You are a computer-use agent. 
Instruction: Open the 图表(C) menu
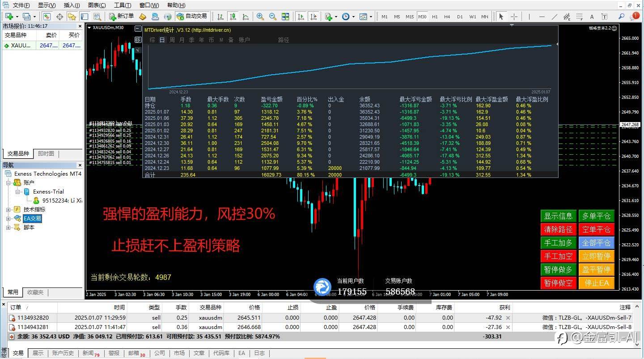tap(97, 5)
